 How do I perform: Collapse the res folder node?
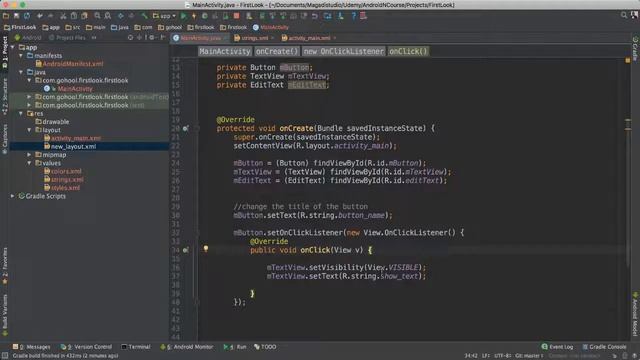[x=21, y=113]
